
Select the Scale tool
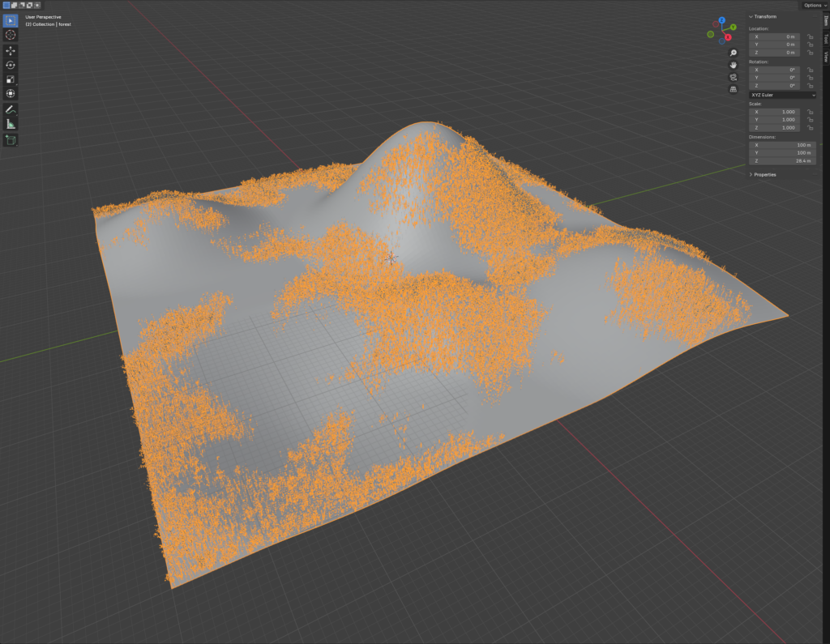pyautogui.click(x=11, y=79)
